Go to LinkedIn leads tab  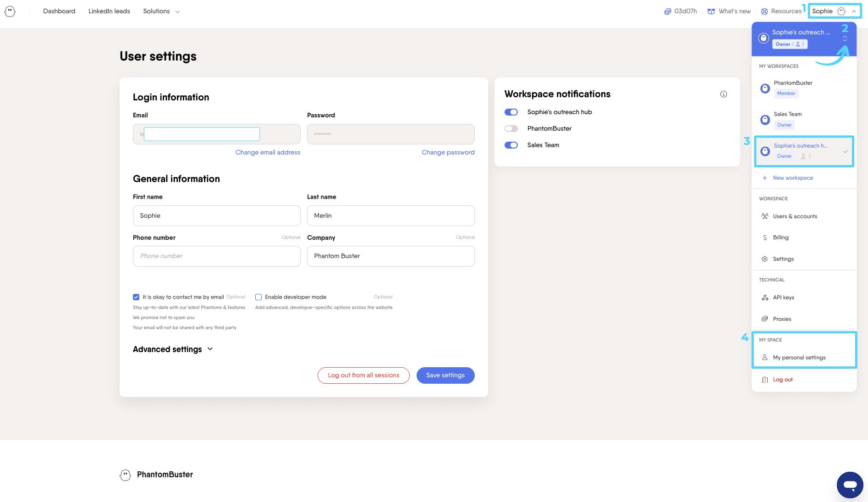[x=109, y=11]
